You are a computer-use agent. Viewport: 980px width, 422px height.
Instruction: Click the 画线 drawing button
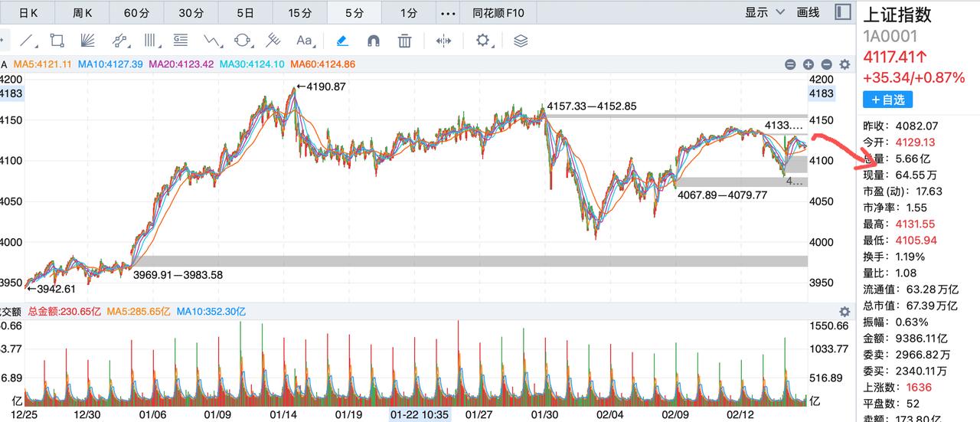(x=808, y=12)
